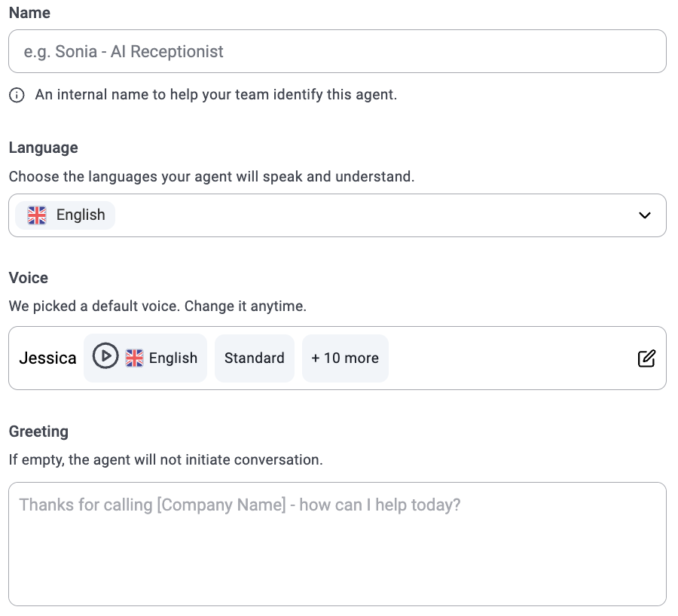Click the info icon below Name field
The image size is (678, 616).
click(17, 96)
